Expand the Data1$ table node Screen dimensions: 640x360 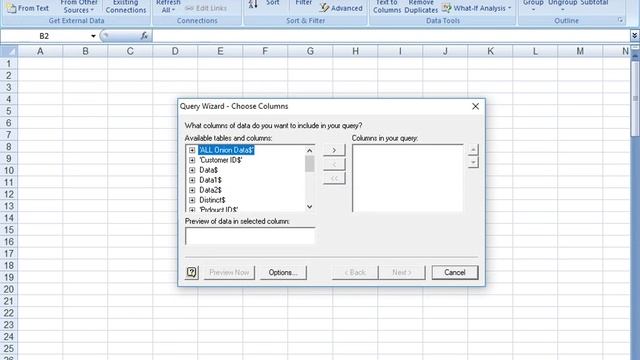coord(192,180)
